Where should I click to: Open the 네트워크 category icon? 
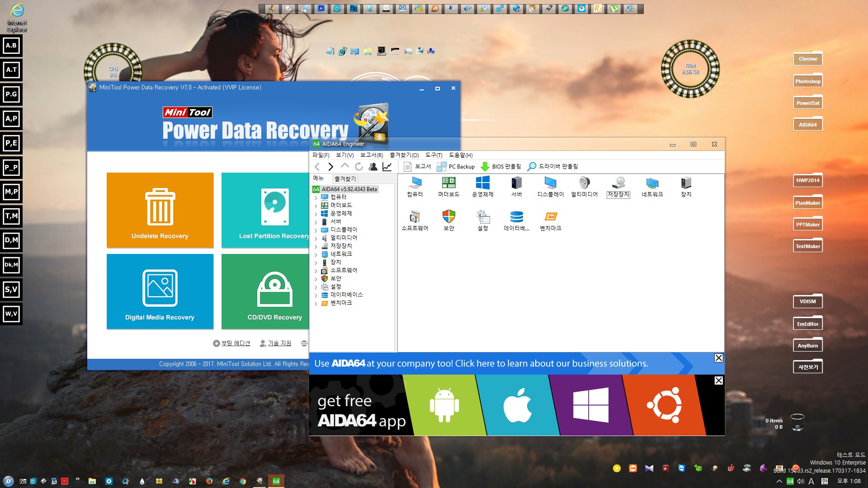[652, 187]
